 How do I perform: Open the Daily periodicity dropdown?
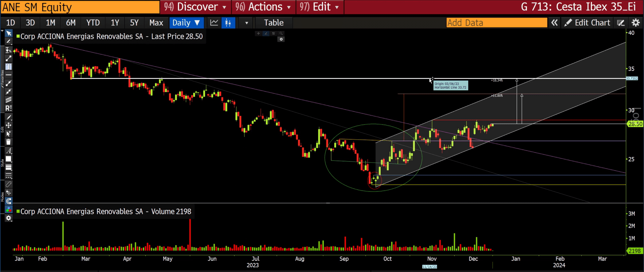pyautogui.click(x=186, y=23)
